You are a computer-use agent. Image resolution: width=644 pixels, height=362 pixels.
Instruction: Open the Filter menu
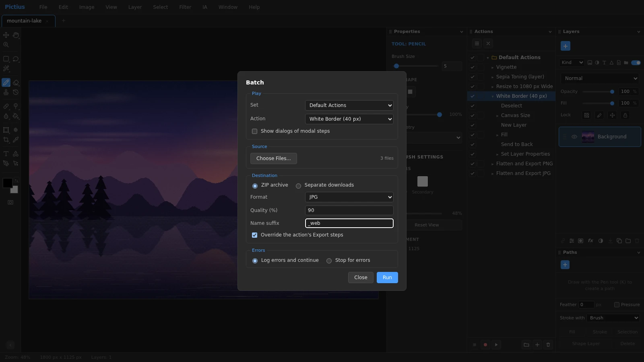tap(185, 7)
